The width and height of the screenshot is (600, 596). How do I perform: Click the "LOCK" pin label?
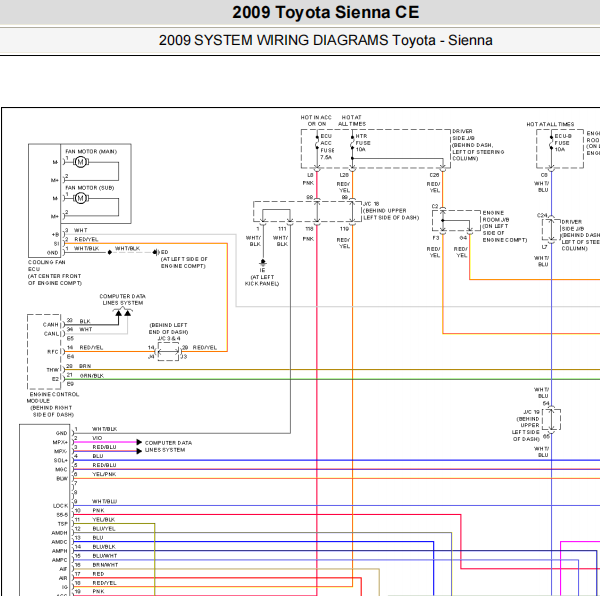60,506
